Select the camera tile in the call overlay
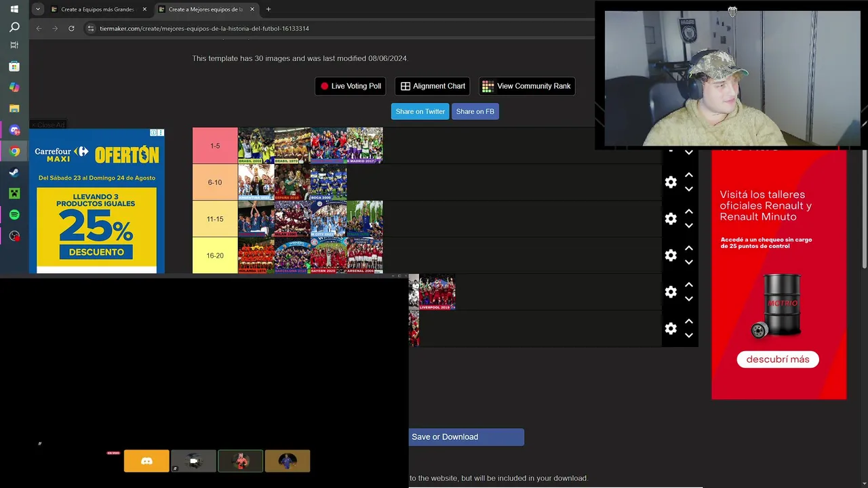The height and width of the screenshot is (488, 868). click(x=193, y=461)
